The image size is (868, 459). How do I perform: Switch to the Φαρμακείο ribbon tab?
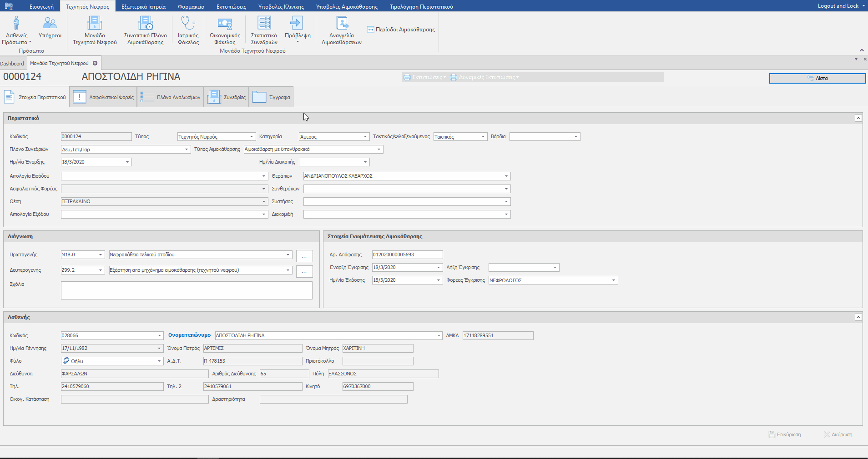191,7
